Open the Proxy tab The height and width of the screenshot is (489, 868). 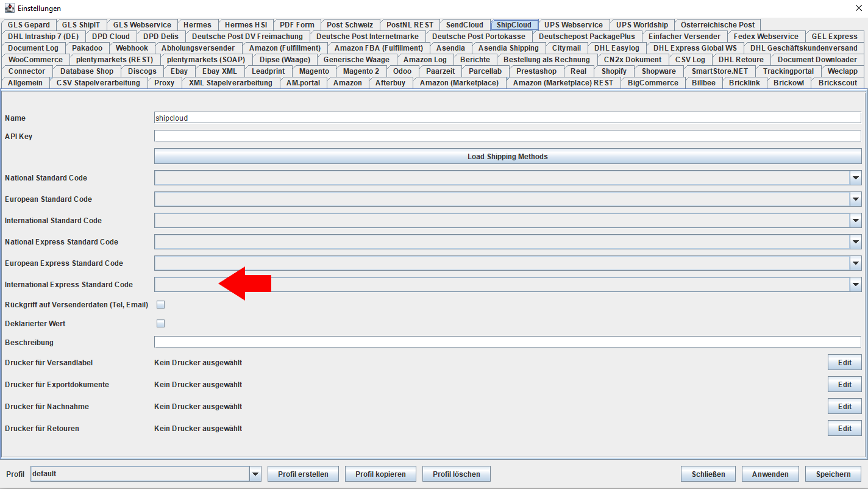(165, 83)
